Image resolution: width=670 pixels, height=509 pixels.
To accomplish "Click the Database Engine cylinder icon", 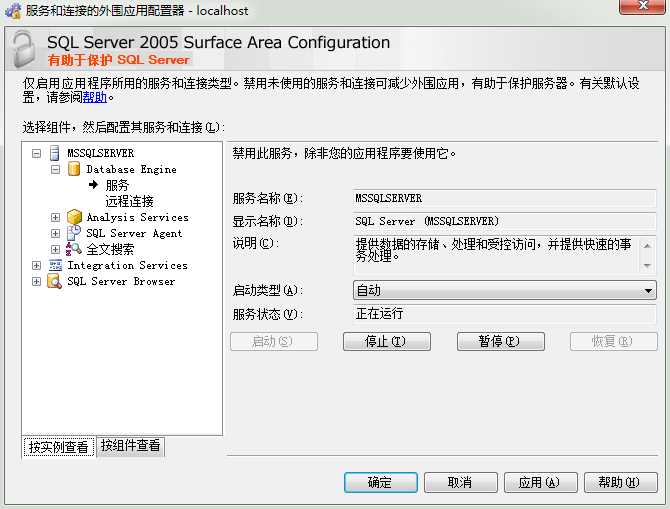I will [74, 169].
